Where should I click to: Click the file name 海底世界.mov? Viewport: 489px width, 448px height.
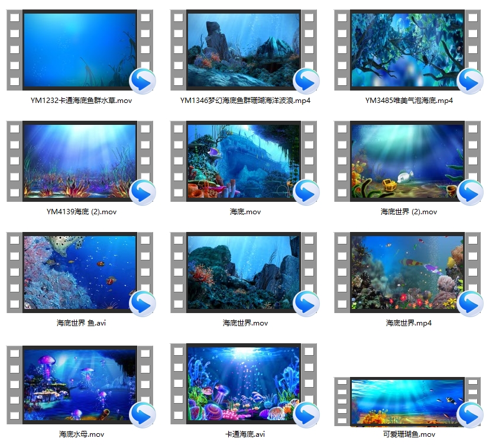[245, 323]
